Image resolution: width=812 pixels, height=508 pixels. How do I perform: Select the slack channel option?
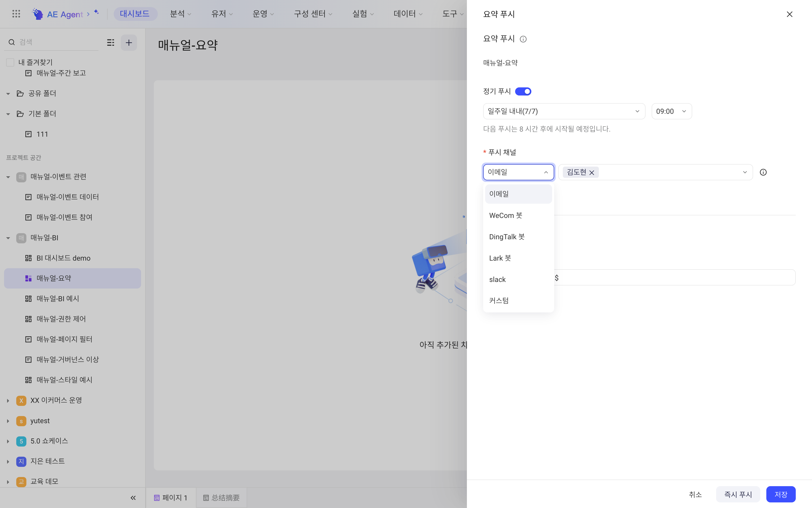coord(518,280)
